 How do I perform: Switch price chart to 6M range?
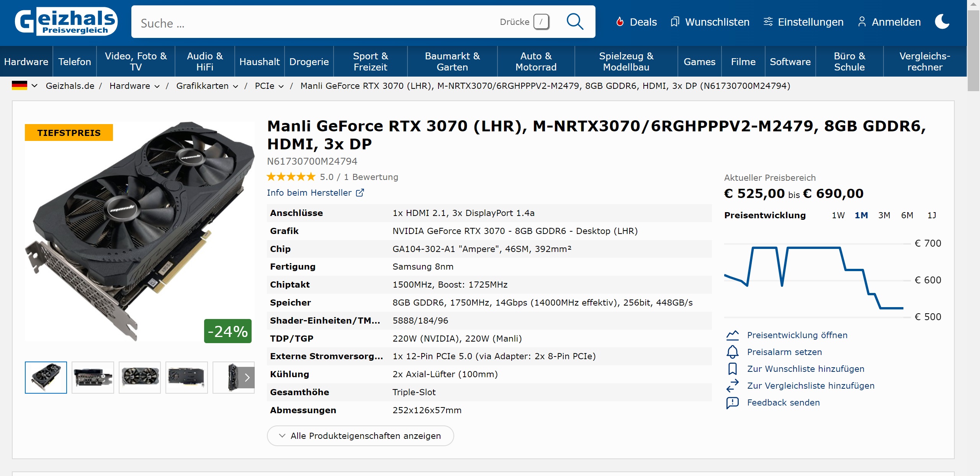coord(907,215)
